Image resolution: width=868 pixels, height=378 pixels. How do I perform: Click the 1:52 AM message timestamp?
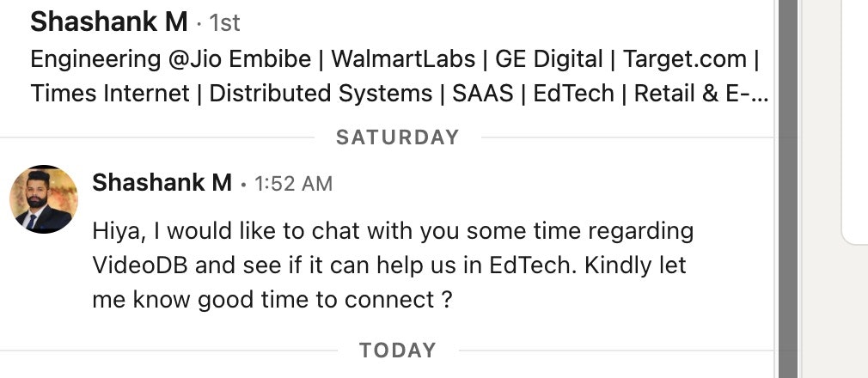(x=293, y=183)
